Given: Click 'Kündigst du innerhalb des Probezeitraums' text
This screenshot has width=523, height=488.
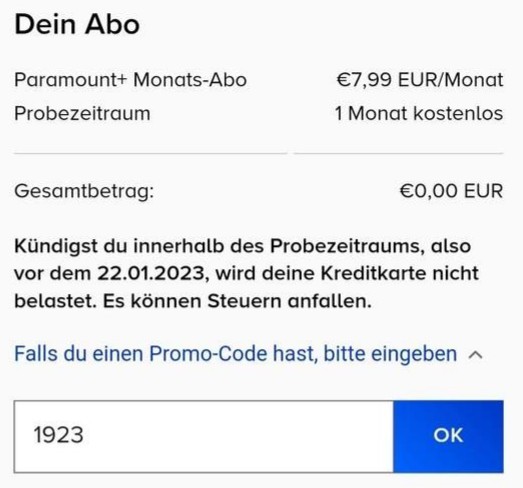Looking at the screenshot, I should coord(219,246).
